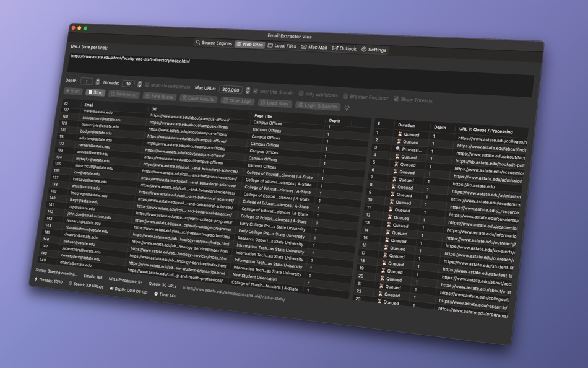Enable the only subfolders checkbox
588x368 pixels.
coord(300,94)
